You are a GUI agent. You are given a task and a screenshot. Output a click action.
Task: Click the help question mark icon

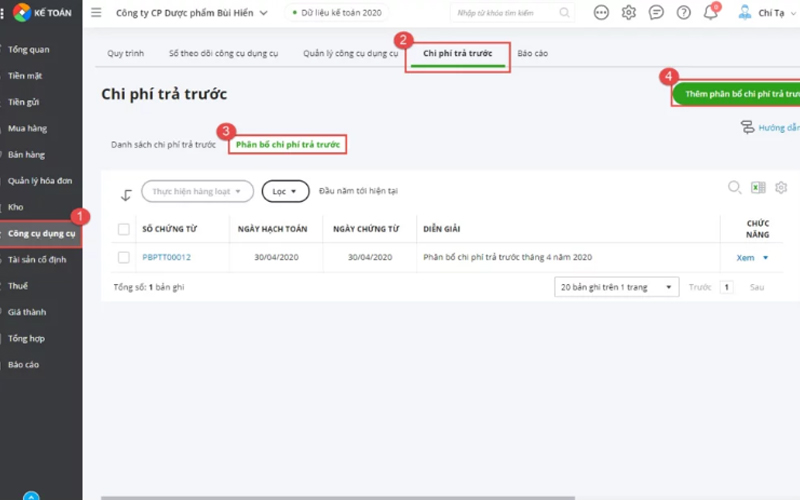pos(684,13)
